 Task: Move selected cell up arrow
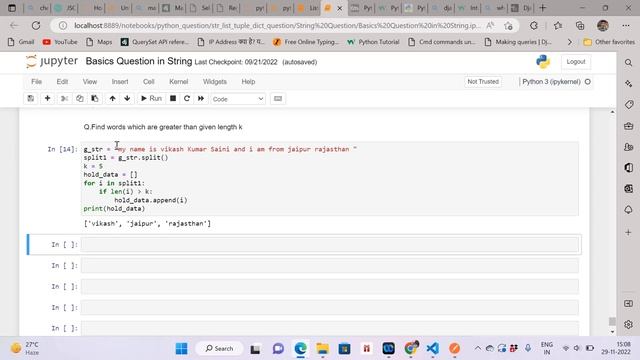click(112, 98)
